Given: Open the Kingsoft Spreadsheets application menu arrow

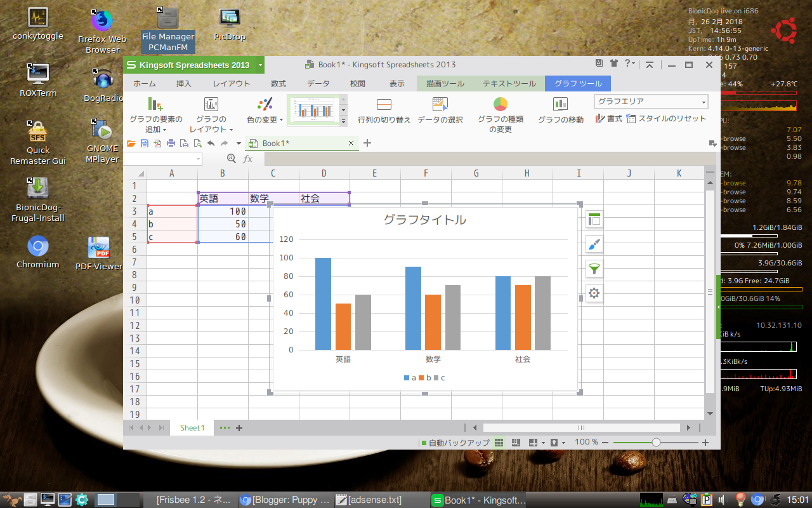Looking at the screenshot, I should pos(260,65).
